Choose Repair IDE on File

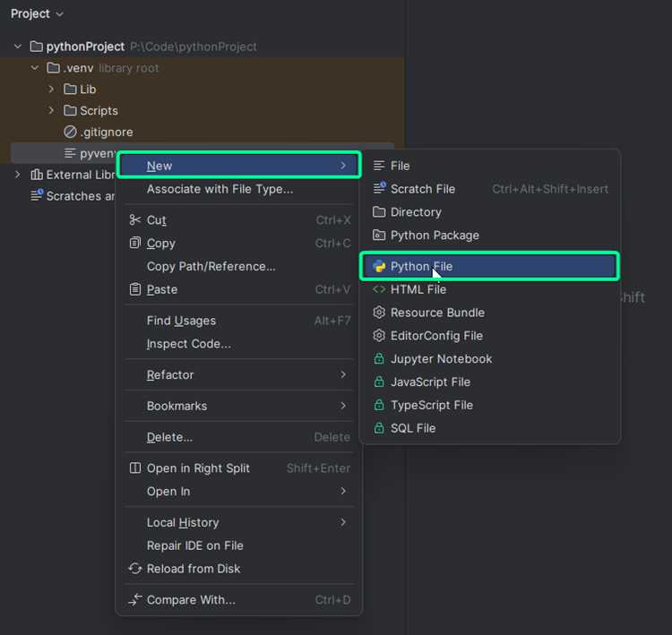(x=239, y=545)
